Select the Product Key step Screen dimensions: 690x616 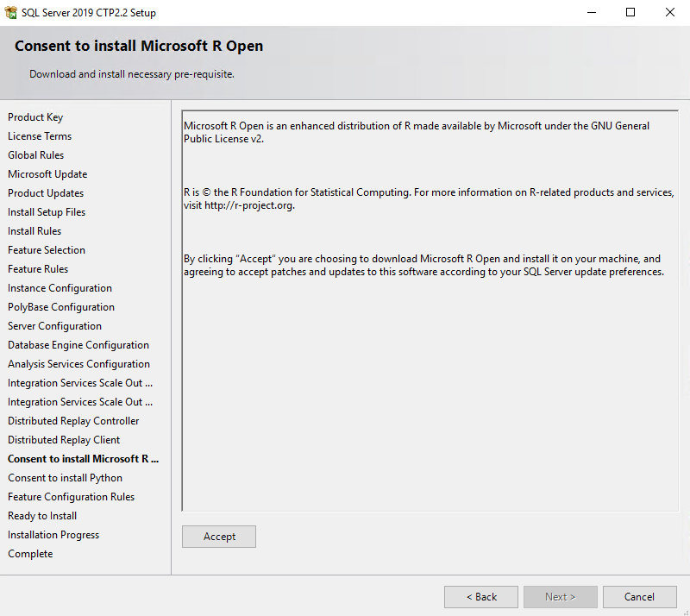point(35,117)
